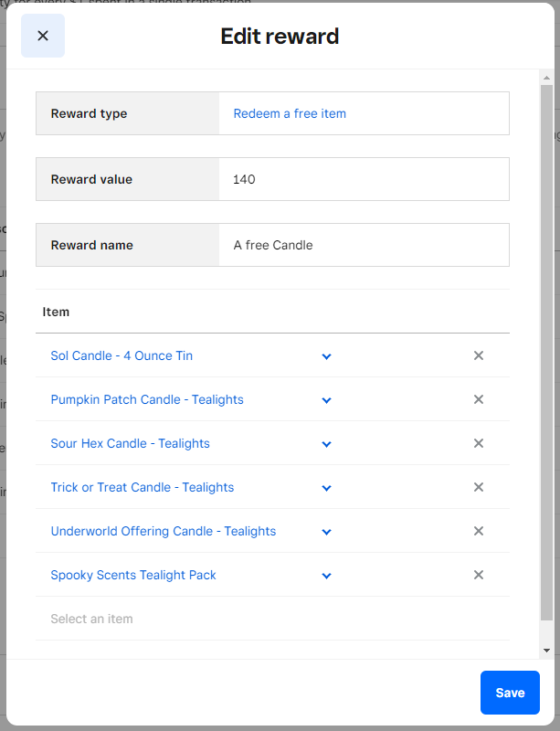Expand variants for Underworld Offering Candle
The height and width of the screenshot is (731, 560).
pos(326,532)
